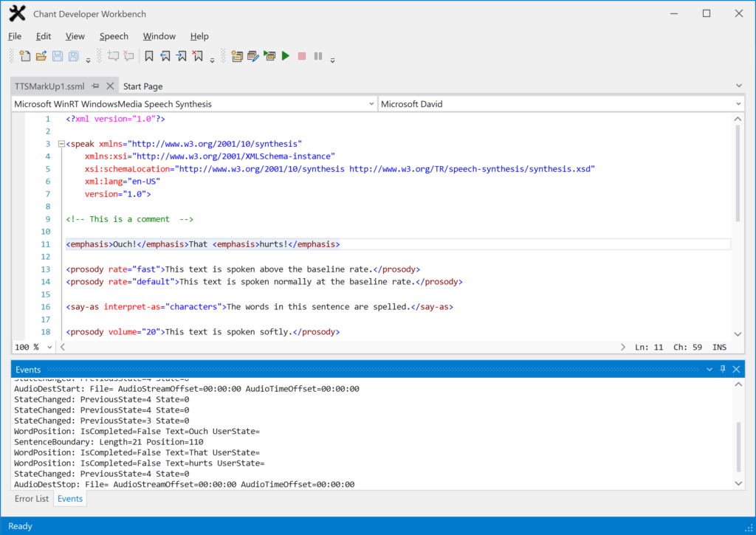Click the editor scroll up arrow
The height and width of the screenshot is (535, 756).
pyautogui.click(x=738, y=119)
